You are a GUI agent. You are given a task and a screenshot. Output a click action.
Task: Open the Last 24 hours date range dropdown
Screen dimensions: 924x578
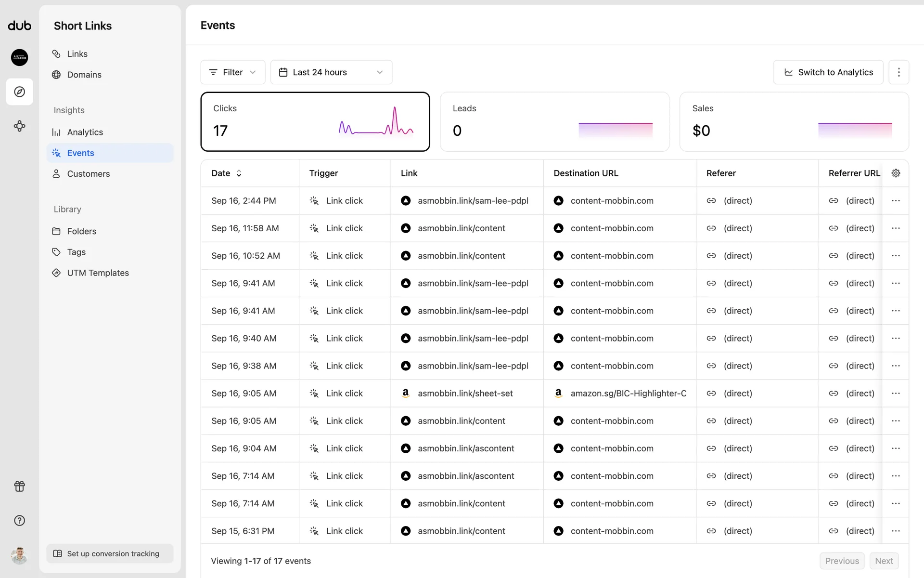click(331, 72)
